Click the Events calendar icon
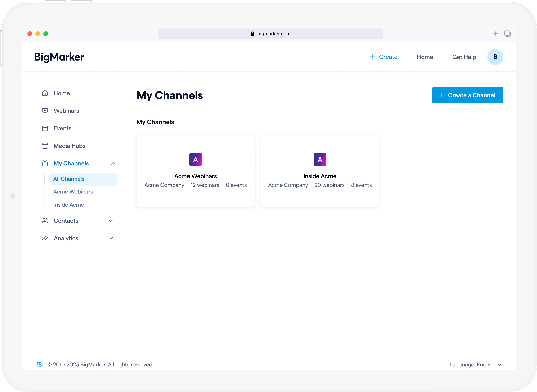Viewport: 537px width, 392px height. click(x=45, y=128)
